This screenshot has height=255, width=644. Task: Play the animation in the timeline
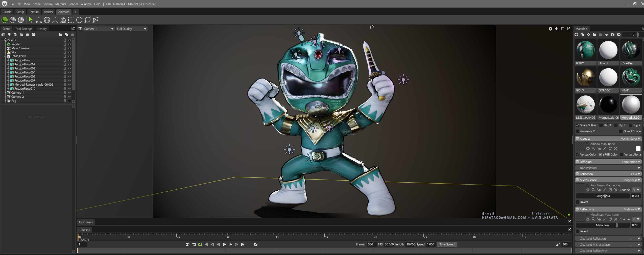click(224, 244)
